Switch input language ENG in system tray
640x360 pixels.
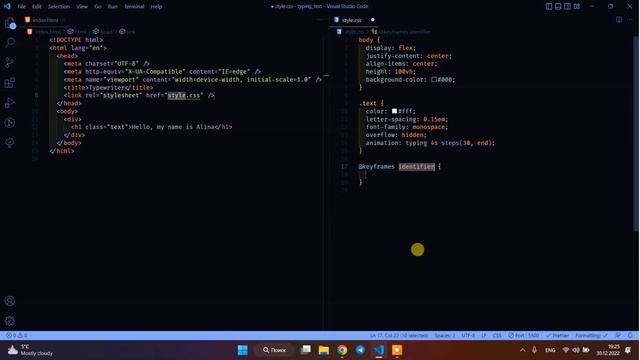(x=550, y=350)
